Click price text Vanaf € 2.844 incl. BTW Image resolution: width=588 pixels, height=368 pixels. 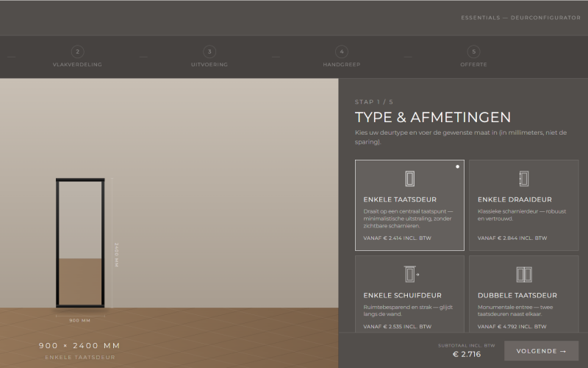coord(512,238)
